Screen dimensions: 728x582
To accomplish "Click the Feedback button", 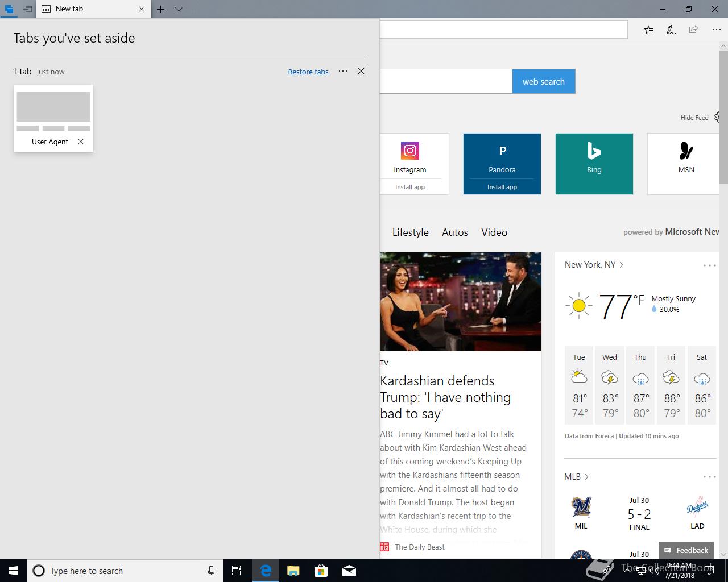I will pyautogui.click(x=686, y=550).
